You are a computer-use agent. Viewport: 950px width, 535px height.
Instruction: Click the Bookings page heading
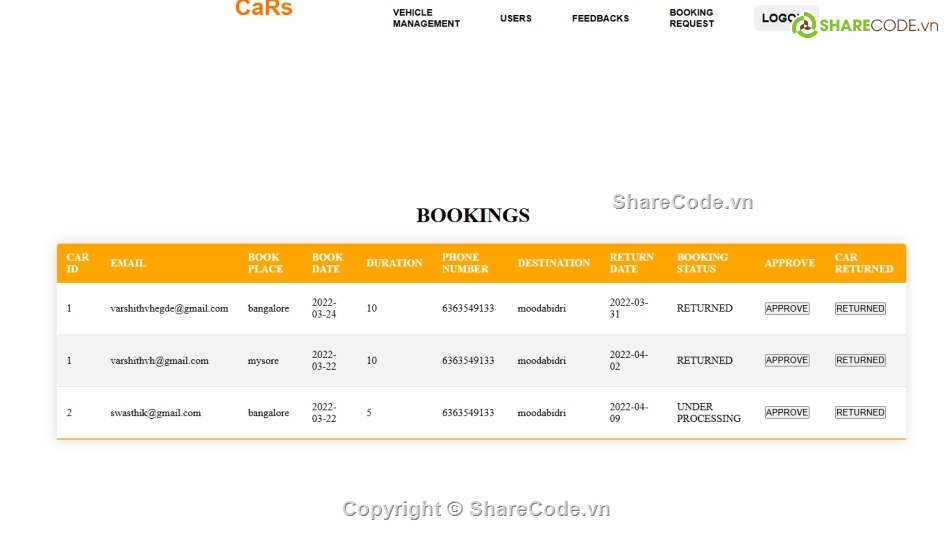[473, 215]
